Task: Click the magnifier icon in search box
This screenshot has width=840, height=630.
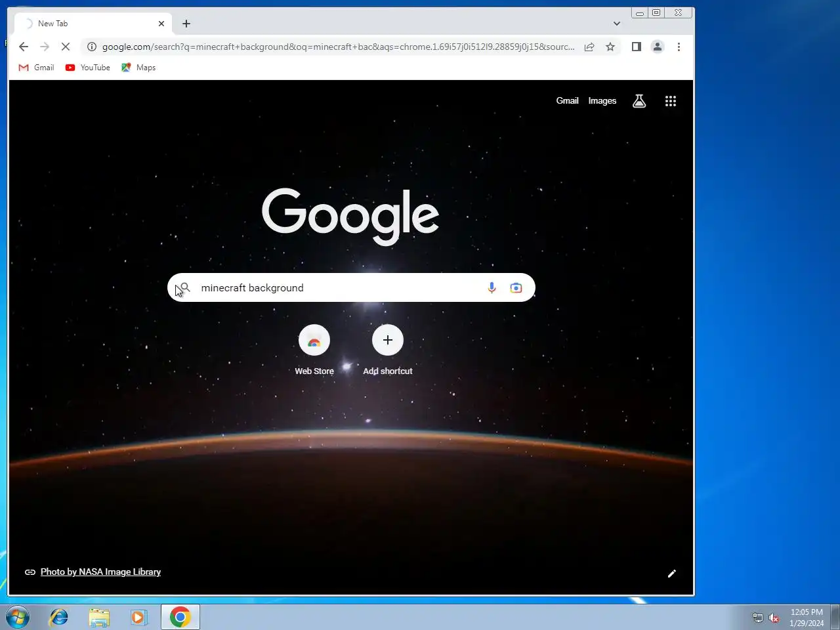Action: pos(185,287)
